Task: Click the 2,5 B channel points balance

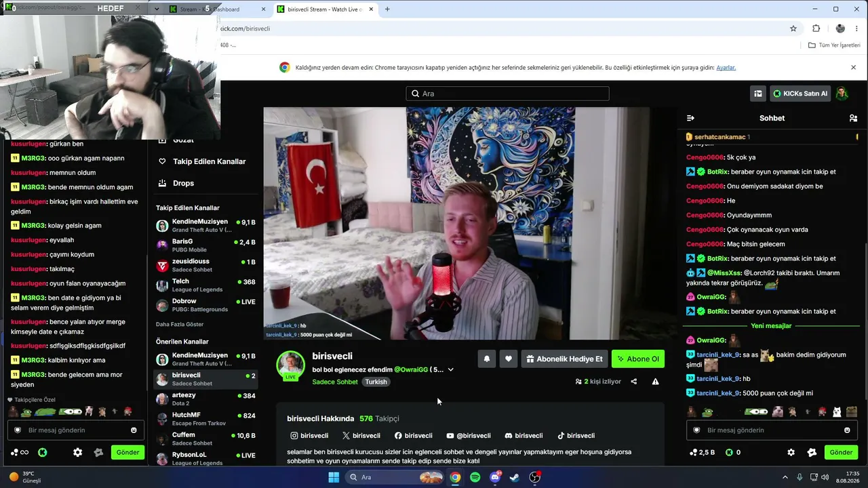Action: click(702, 452)
